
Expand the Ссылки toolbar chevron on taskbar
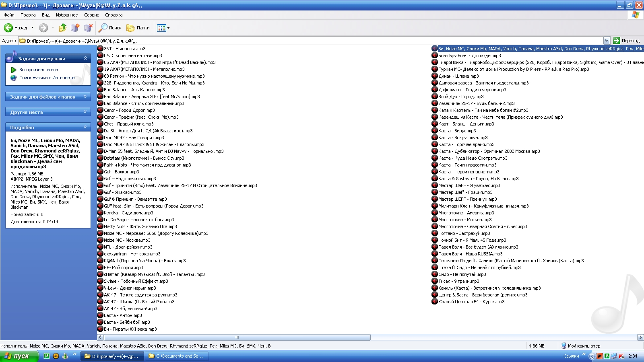584,354
